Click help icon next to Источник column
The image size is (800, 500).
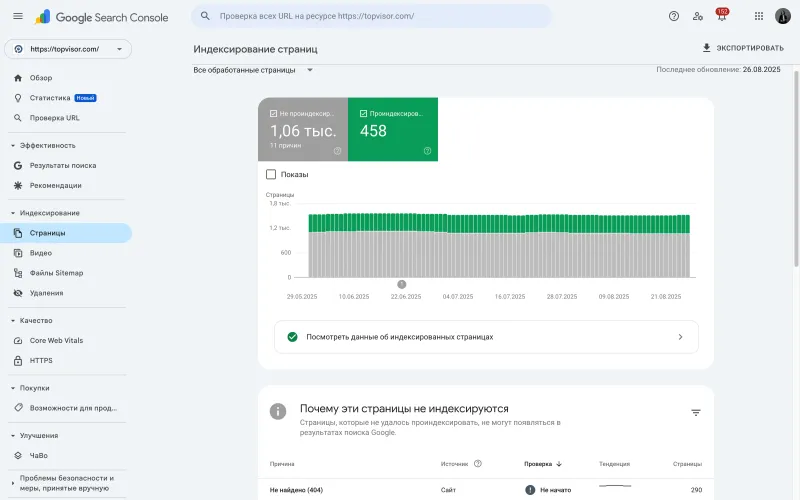tap(478, 464)
